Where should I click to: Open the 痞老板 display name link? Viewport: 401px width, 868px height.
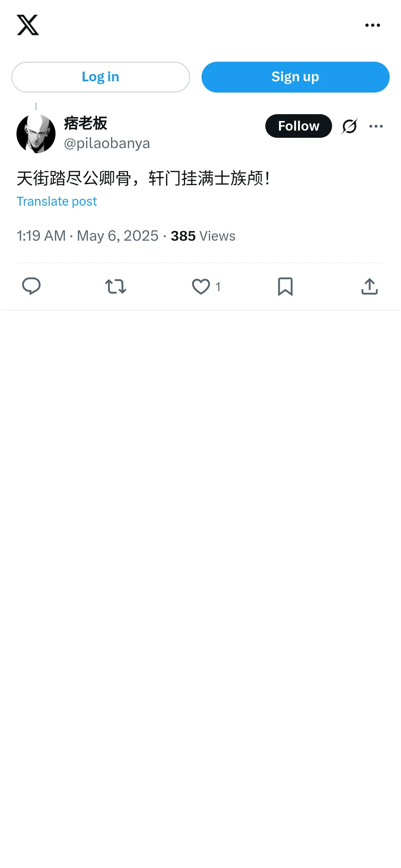pyautogui.click(x=85, y=123)
